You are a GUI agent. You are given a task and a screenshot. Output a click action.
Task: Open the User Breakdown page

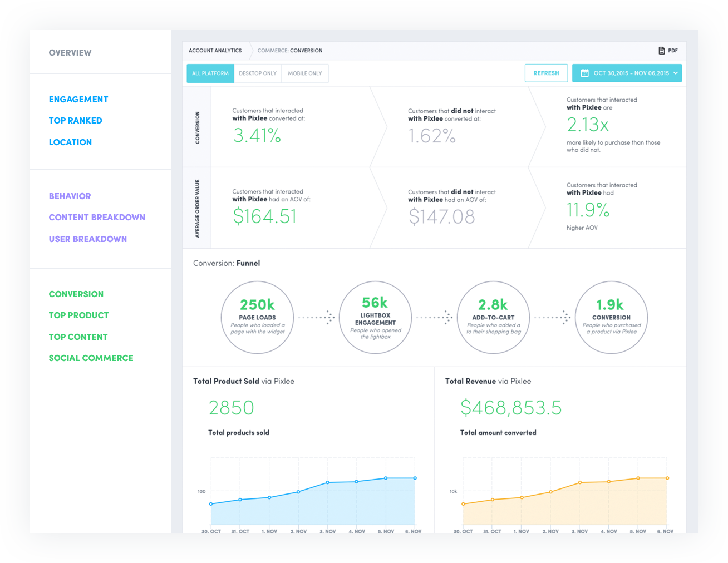point(87,239)
